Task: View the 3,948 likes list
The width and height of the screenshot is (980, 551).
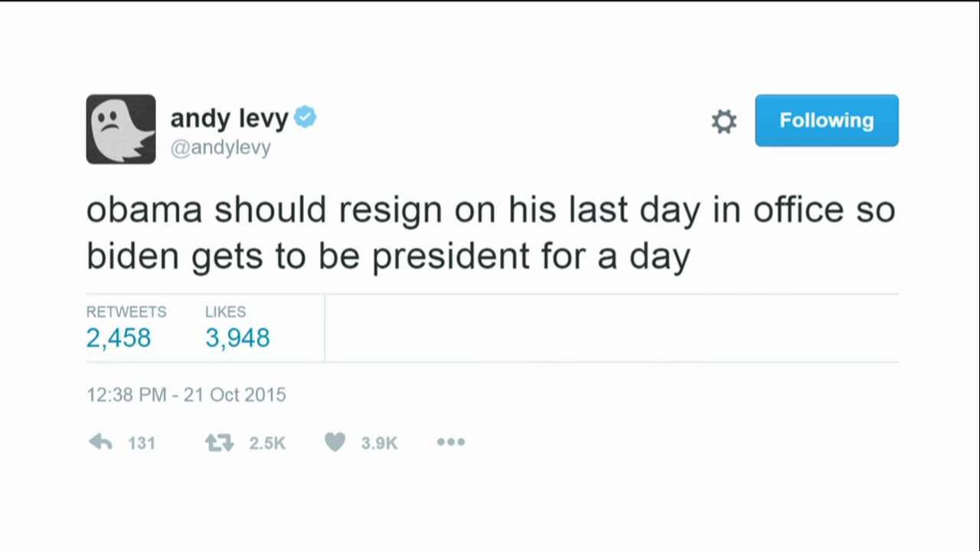Action: (237, 337)
